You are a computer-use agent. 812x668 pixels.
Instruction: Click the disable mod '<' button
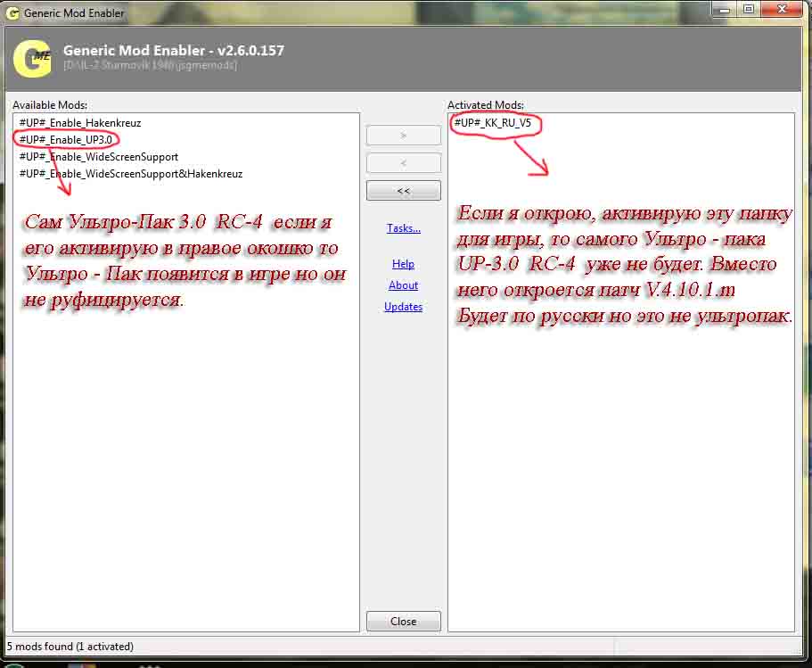(404, 163)
